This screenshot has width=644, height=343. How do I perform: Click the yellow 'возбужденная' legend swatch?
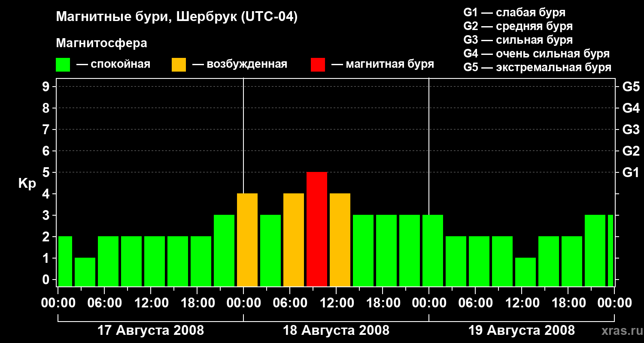click(x=179, y=65)
